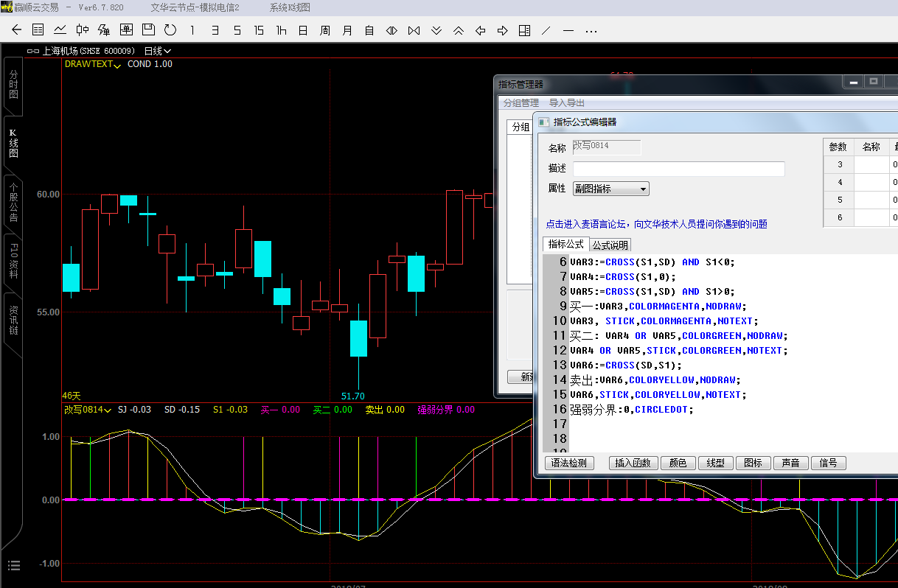Click the save disk toolbar icon
Screen dimensions: 898x588
tap(148, 30)
